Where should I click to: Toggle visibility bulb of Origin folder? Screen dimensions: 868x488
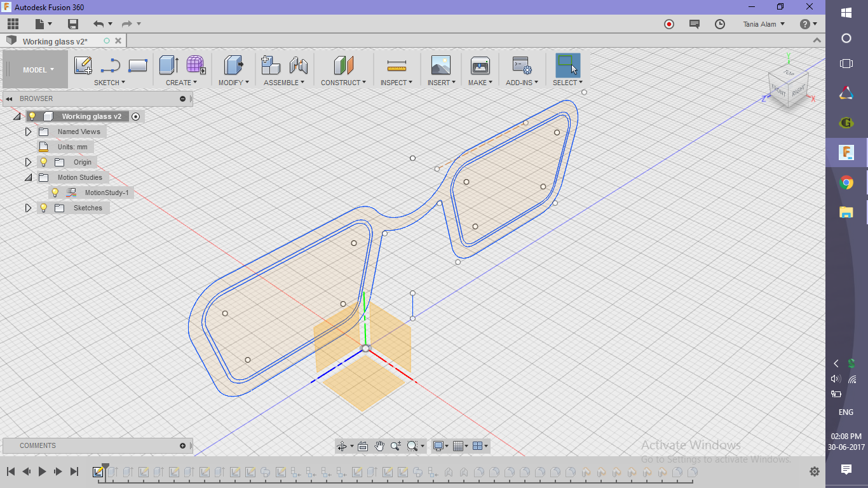tap(44, 162)
